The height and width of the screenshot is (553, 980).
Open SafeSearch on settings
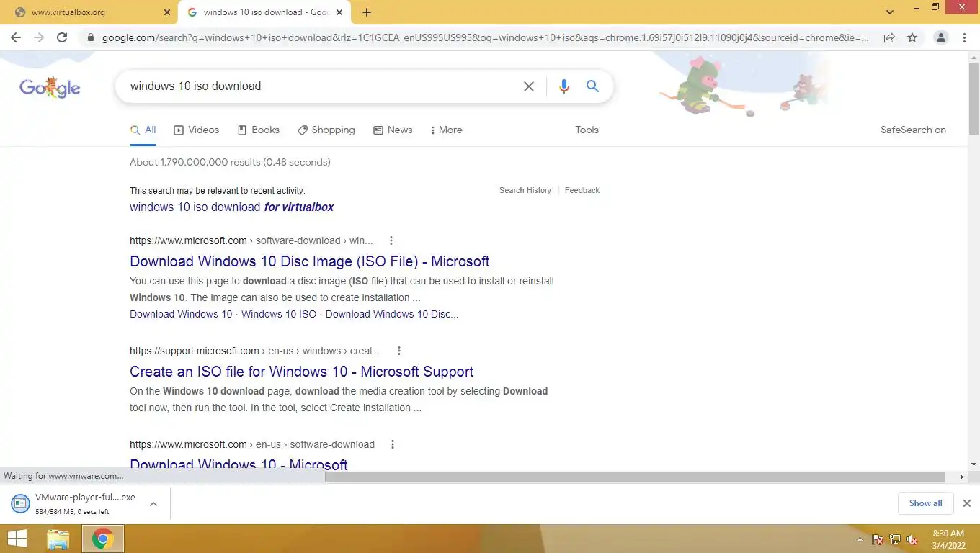pyautogui.click(x=913, y=130)
